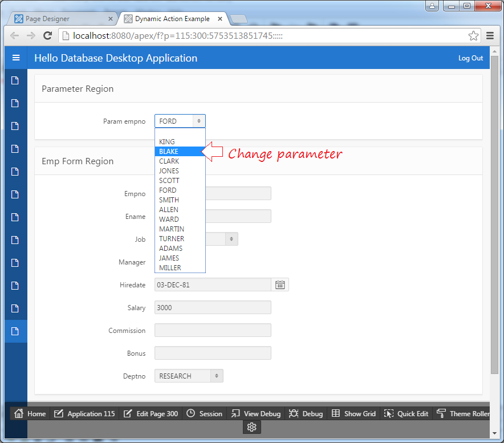Open the Chrome menu icon
Image resolution: width=504 pixels, height=443 pixels.
click(x=490, y=36)
